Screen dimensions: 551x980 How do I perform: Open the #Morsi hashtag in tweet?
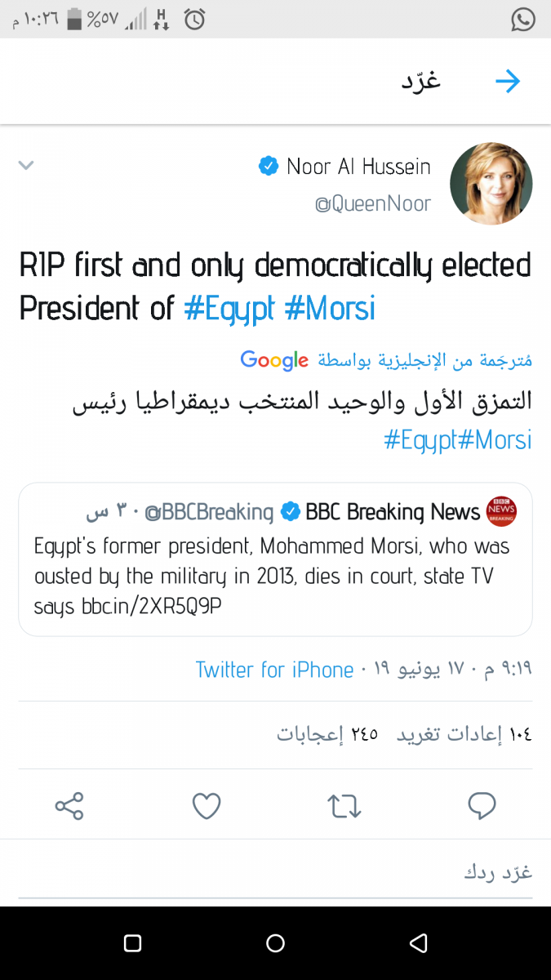click(x=330, y=309)
